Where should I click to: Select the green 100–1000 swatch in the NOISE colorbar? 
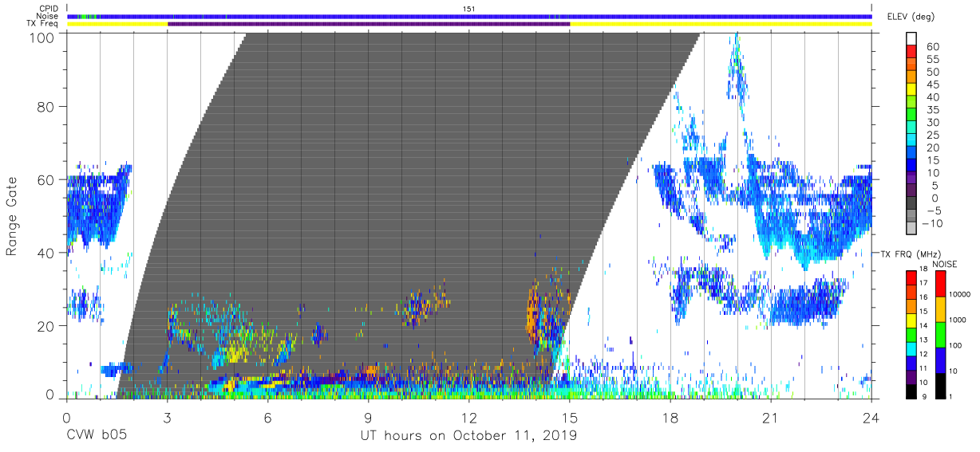click(939, 334)
